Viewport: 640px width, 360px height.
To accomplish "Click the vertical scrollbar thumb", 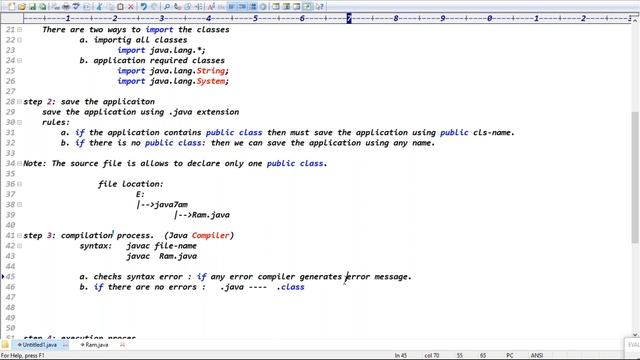I will [x=635, y=178].
